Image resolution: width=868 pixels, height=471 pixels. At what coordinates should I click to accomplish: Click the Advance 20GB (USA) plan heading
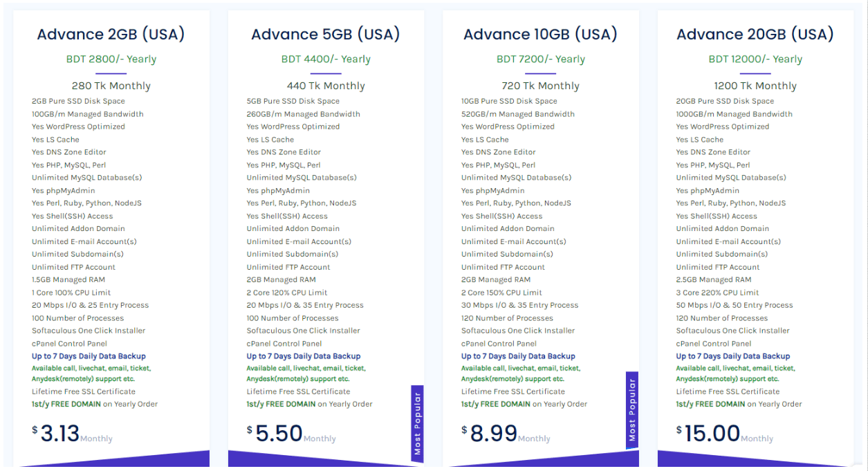click(755, 35)
